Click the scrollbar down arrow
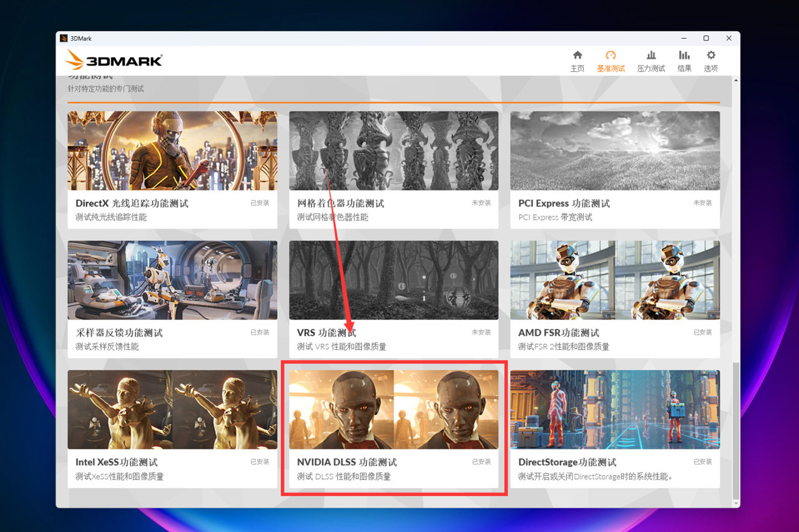Viewport: 799px width, 532px height. (x=736, y=503)
